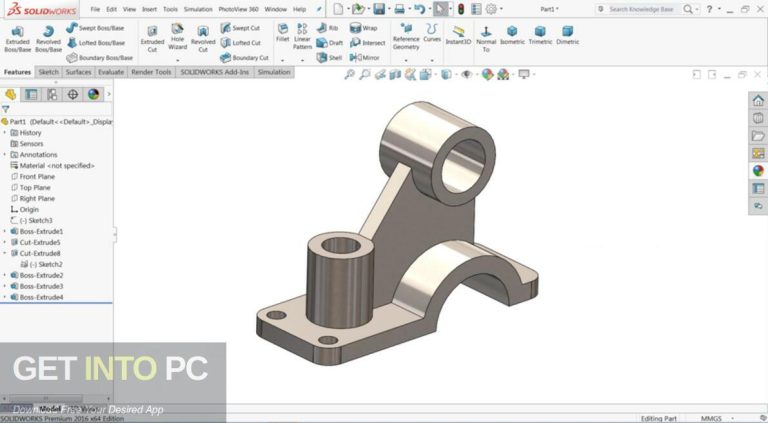Image resolution: width=768 pixels, height=423 pixels.
Task: Click the Undo toolbar icon
Action: [x=419, y=9]
